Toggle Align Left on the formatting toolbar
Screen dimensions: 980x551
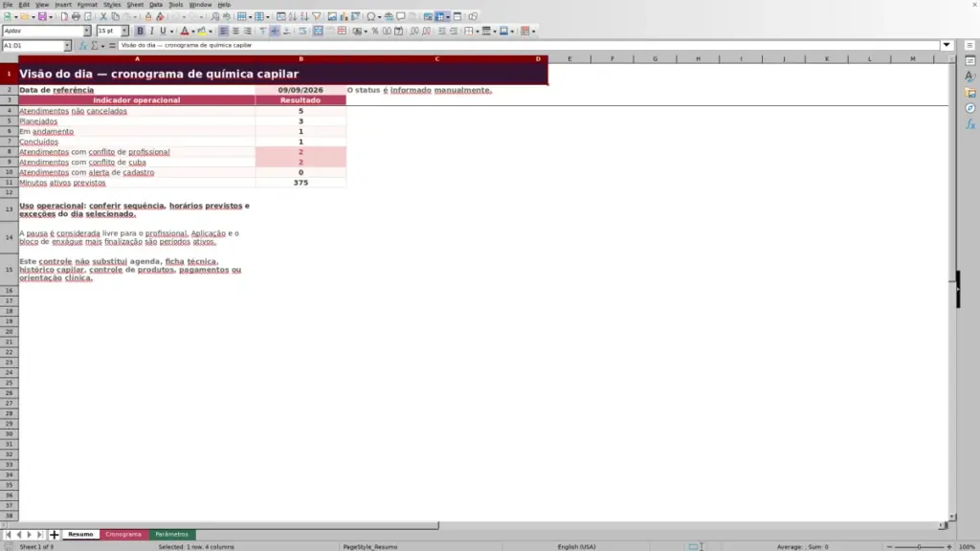click(x=224, y=32)
